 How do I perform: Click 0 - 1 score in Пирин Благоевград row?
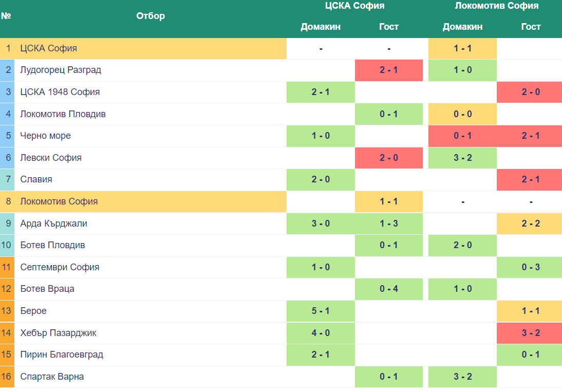pos(530,355)
